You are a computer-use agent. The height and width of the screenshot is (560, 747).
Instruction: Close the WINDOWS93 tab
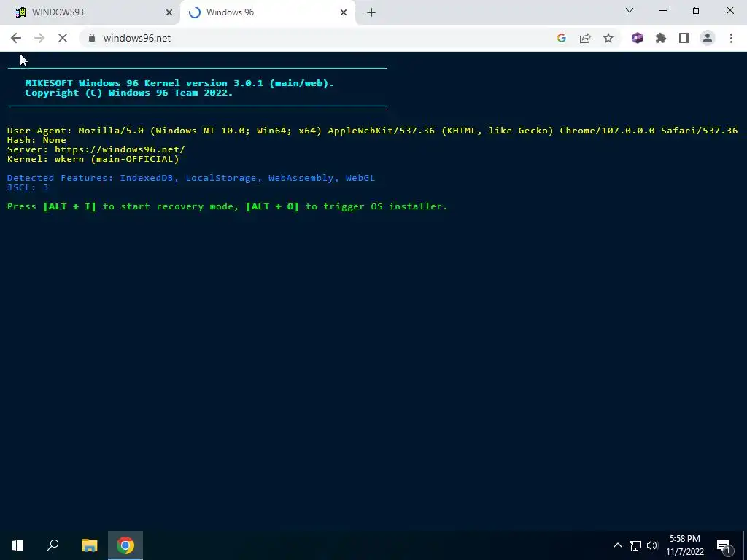tap(169, 12)
